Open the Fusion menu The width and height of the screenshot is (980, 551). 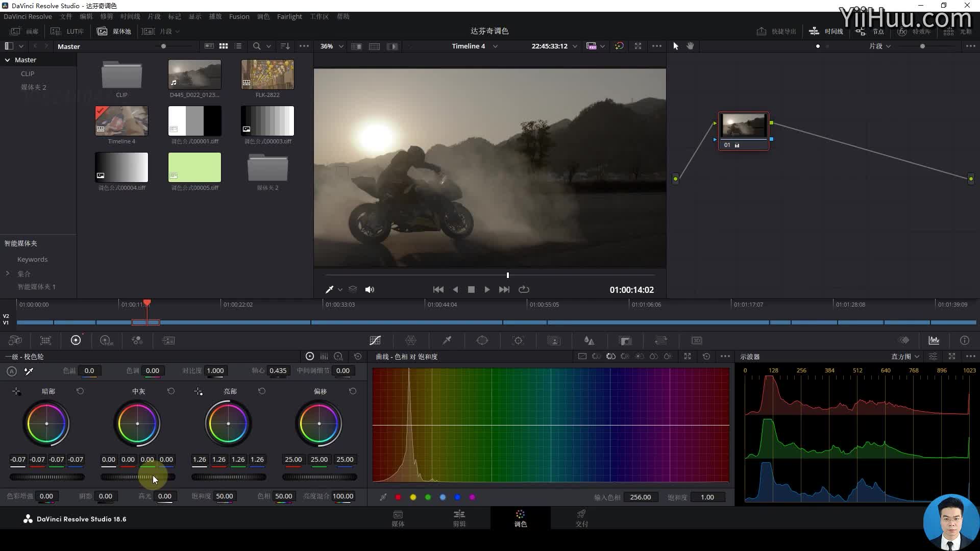tap(239, 16)
